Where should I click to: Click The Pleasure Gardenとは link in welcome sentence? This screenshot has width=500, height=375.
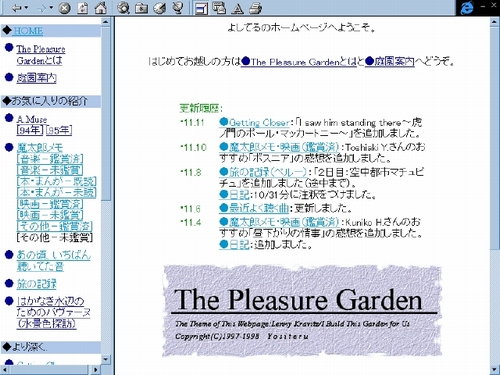pyautogui.click(x=299, y=62)
